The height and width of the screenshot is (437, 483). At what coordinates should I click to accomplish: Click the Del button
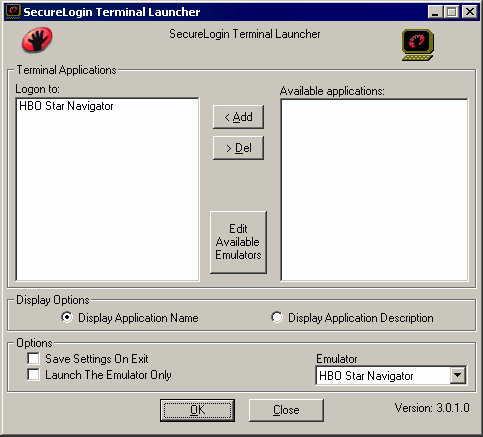[x=238, y=148]
